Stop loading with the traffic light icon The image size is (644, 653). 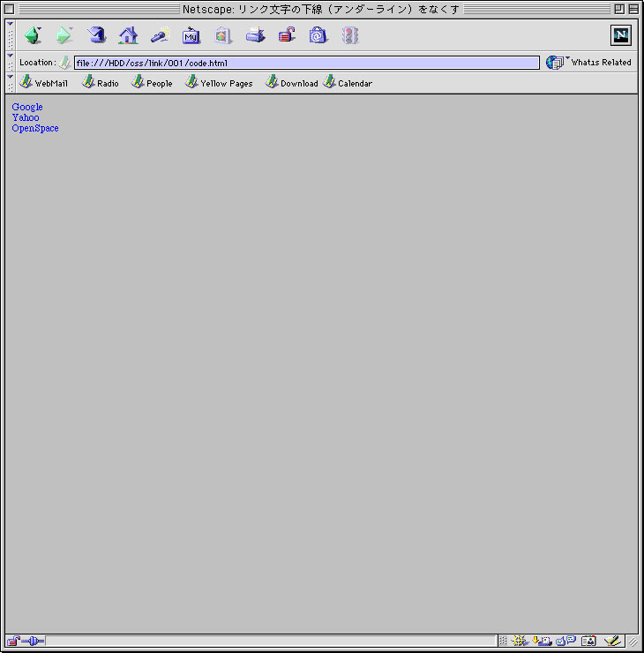click(x=350, y=36)
